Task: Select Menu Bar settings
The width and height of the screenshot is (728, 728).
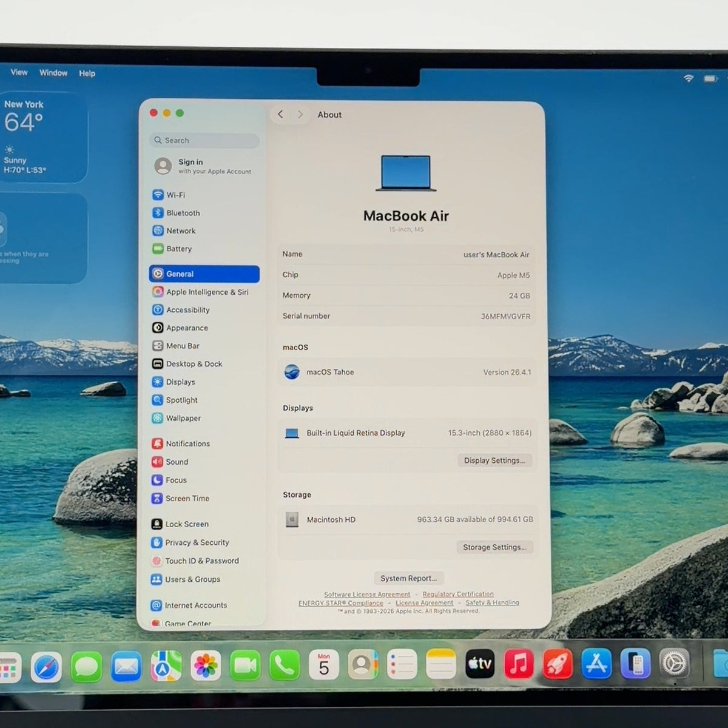Action: click(x=175, y=346)
